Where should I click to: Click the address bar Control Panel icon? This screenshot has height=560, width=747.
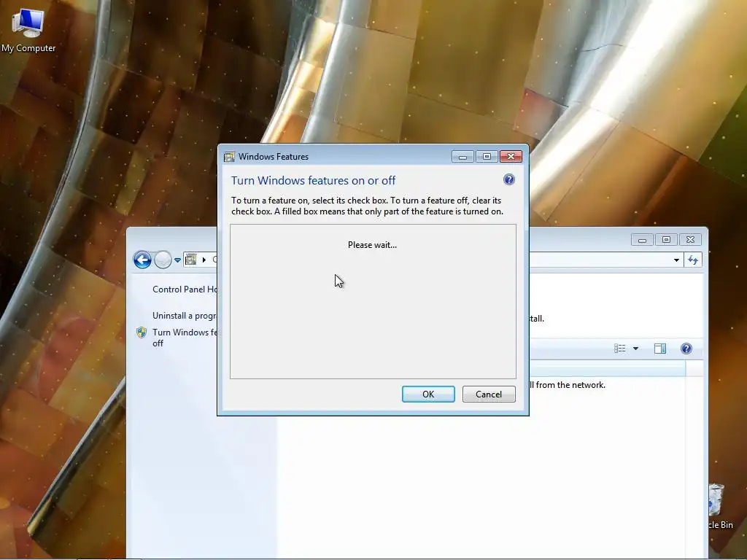click(190, 260)
